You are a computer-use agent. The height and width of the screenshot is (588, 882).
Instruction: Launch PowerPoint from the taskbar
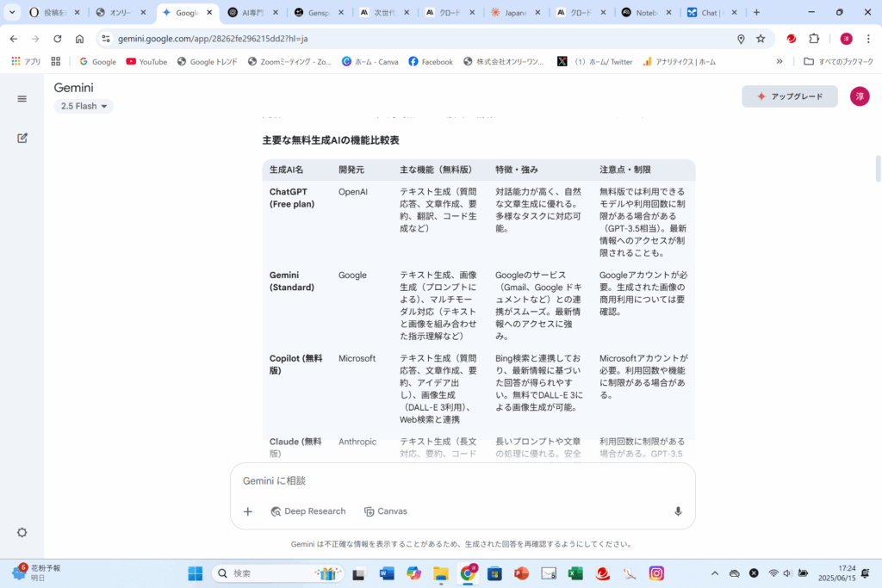[x=521, y=573]
